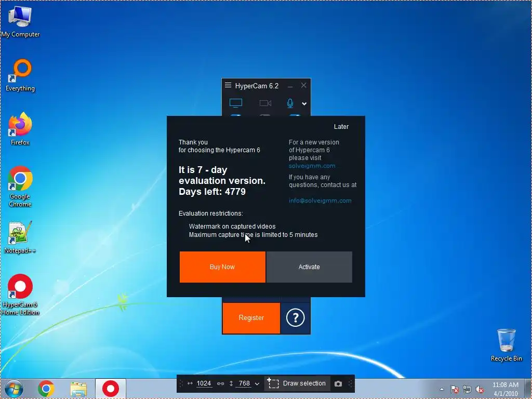Click the Activate button
The height and width of the screenshot is (399, 532).
point(309,267)
